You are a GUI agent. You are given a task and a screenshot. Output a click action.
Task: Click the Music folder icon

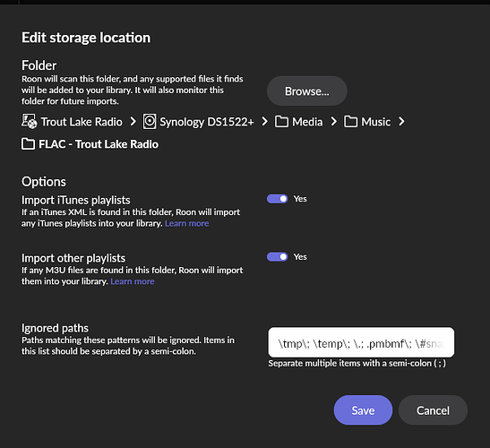pyautogui.click(x=350, y=121)
